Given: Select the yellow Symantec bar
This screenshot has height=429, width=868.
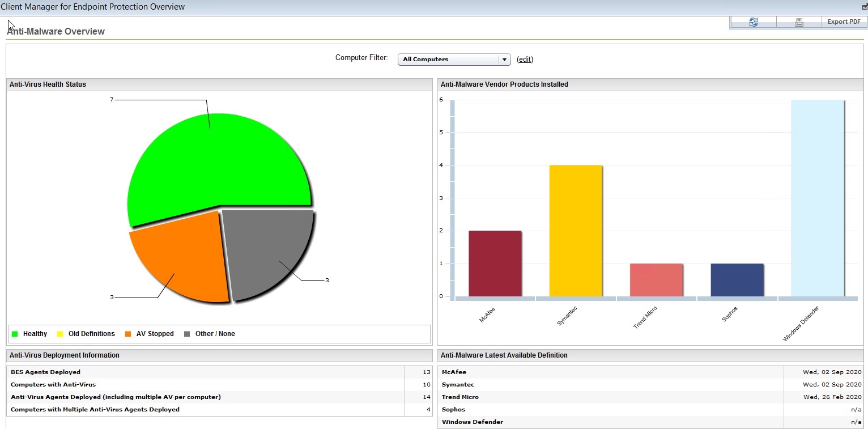Looking at the screenshot, I should (x=576, y=231).
